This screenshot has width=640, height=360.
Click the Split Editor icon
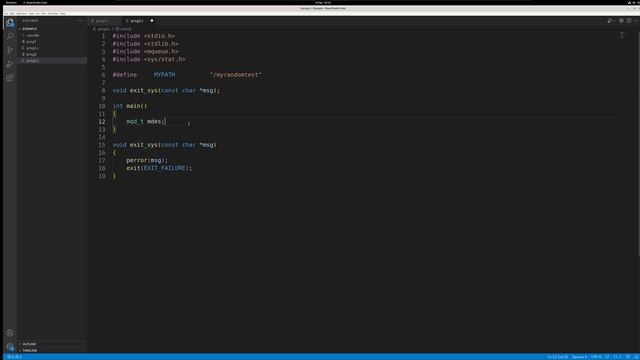tap(629, 20)
